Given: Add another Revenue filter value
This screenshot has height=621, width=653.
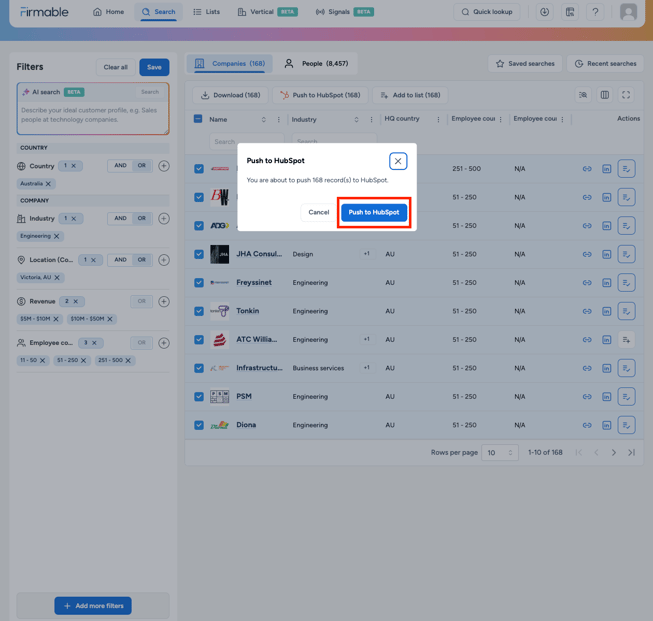Looking at the screenshot, I should 164,301.
